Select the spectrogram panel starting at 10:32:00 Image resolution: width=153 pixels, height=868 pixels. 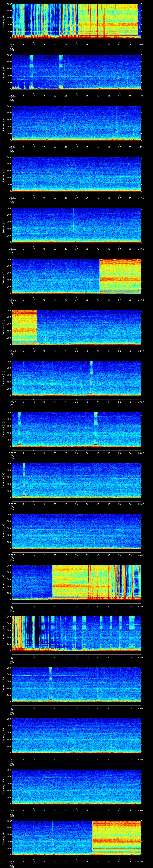[76, 174]
